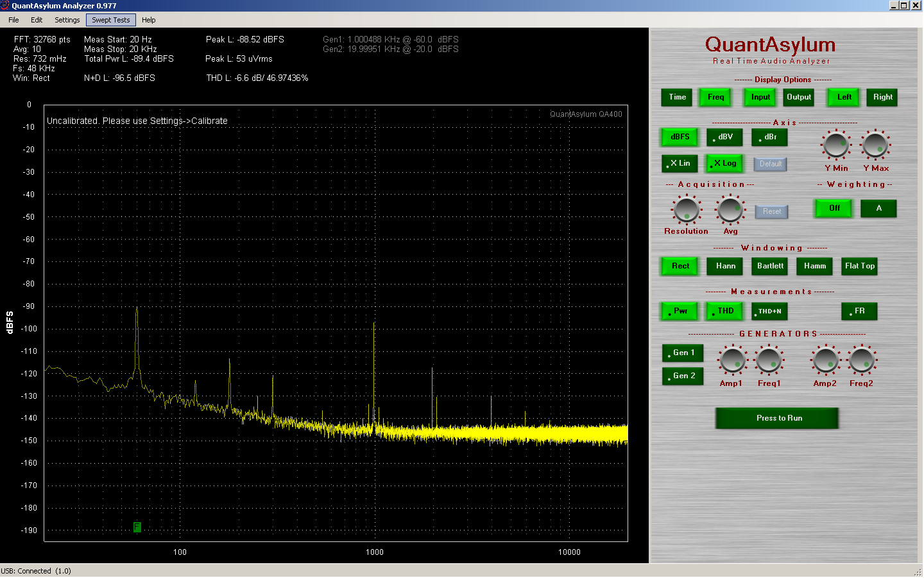Image resolution: width=924 pixels, height=578 pixels.
Task: Click the Win: Rect readout
Action: [x=31, y=78]
